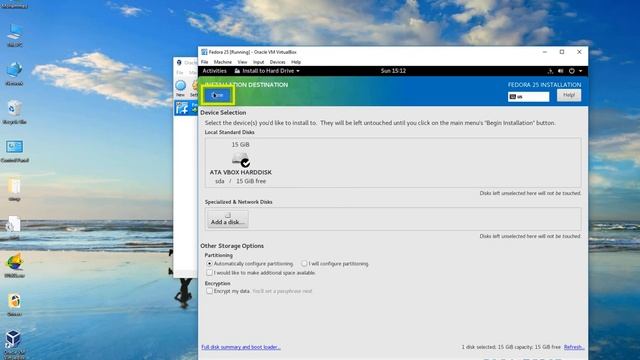640x360 pixels.
Task: Click the power icon in GNOME top bar
Action: [572, 71]
